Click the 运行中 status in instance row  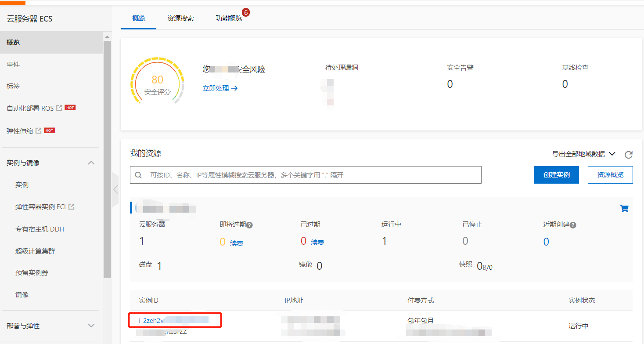click(x=578, y=326)
